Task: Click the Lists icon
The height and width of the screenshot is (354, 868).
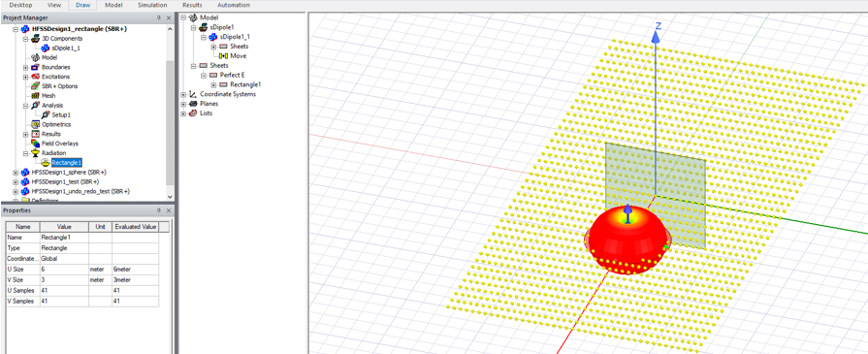Action: click(193, 113)
